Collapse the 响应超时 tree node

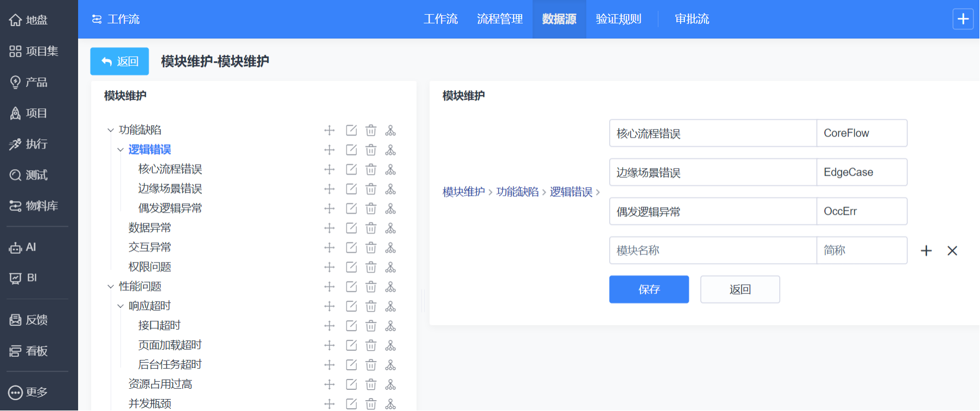(120, 306)
